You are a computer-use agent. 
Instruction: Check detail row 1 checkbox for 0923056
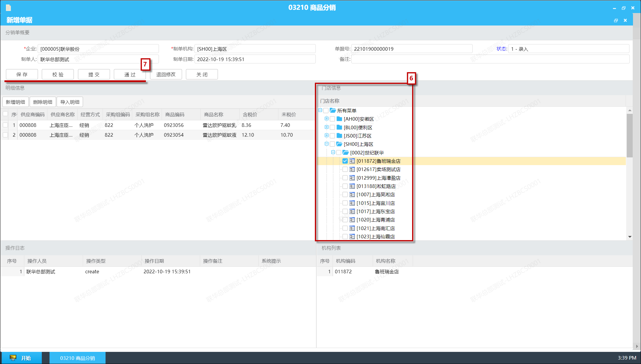coord(5,125)
